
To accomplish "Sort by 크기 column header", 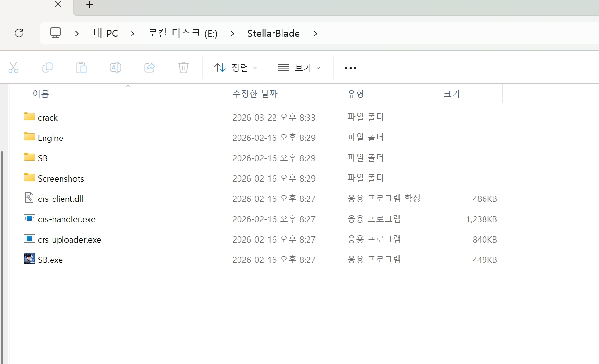I will click(451, 94).
